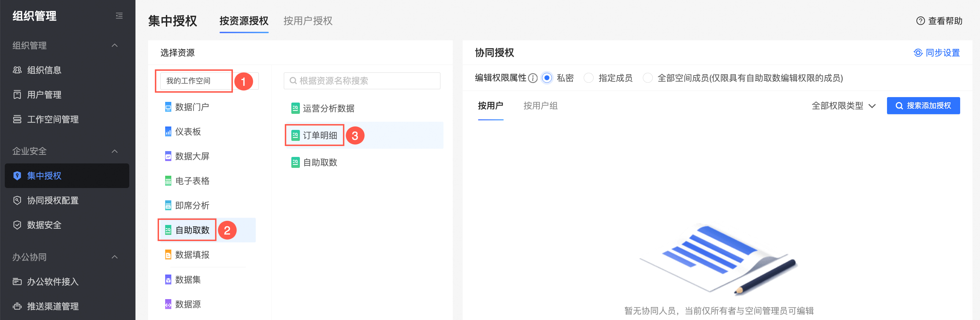Click the 电子表格 grid icon
Viewport: 980px width, 320px height.
168,181
